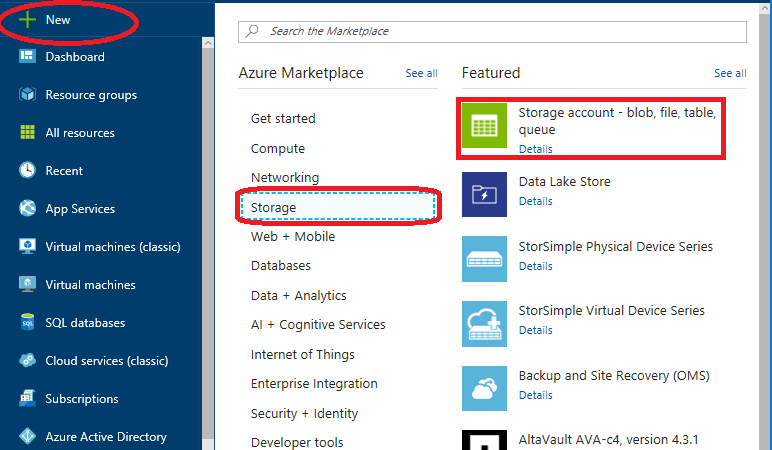Image resolution: width=772 pixels, height=450 pixels.
Task: Open Databases marketplace category
Action: [x=281, y=266]
